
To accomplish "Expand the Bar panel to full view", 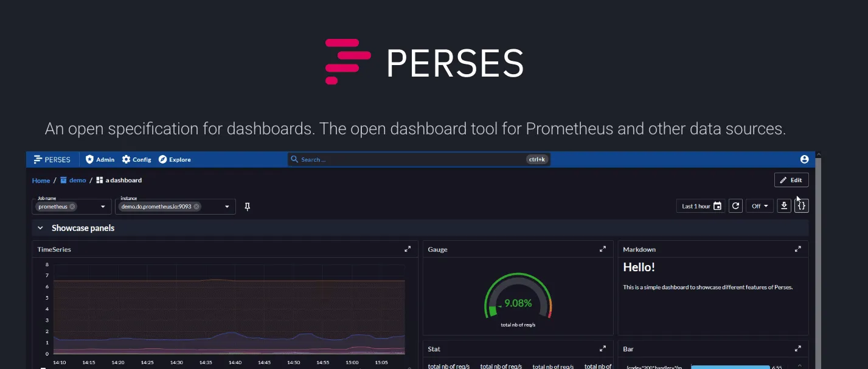I will (x=797, y=349).
